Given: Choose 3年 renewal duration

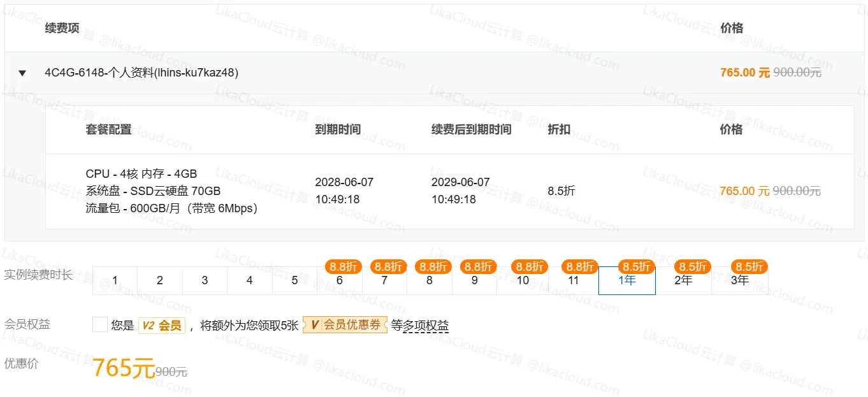Looking at the screenshot, I should [x=739, y=280].
